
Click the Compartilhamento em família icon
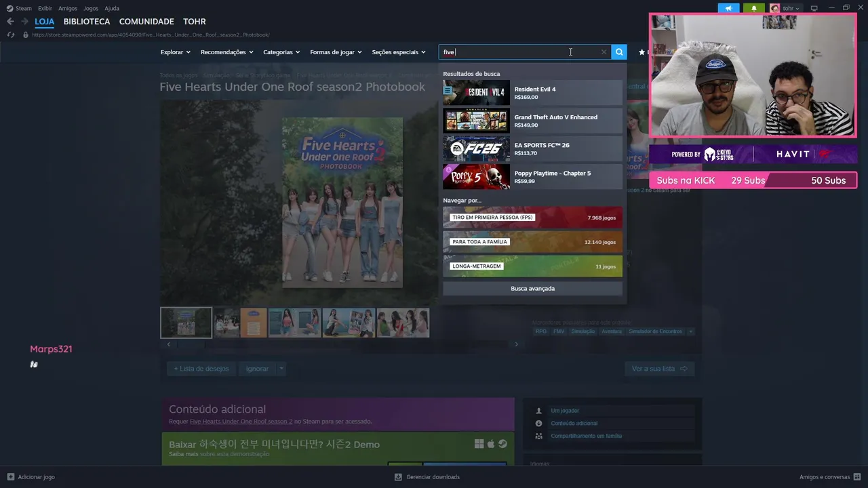click(x=538, y=436)
